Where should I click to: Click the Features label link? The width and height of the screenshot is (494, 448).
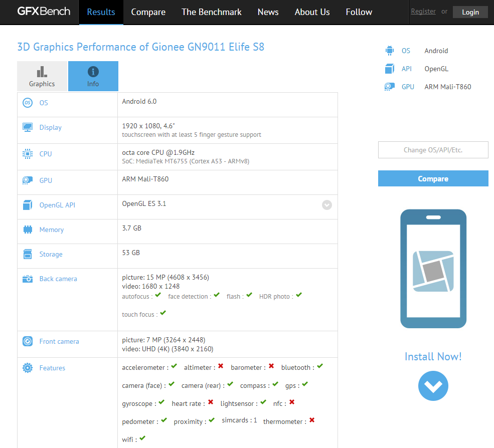[52, 368]
